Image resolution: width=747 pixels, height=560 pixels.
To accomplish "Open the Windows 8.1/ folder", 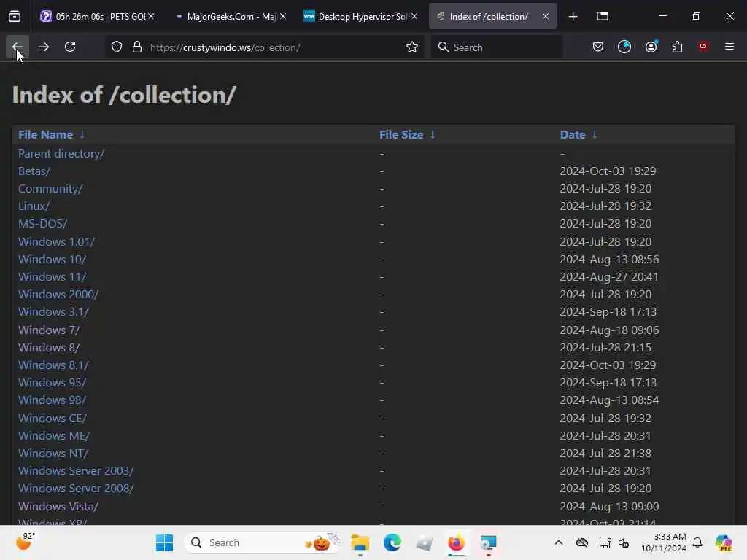I will click(53, 365).
